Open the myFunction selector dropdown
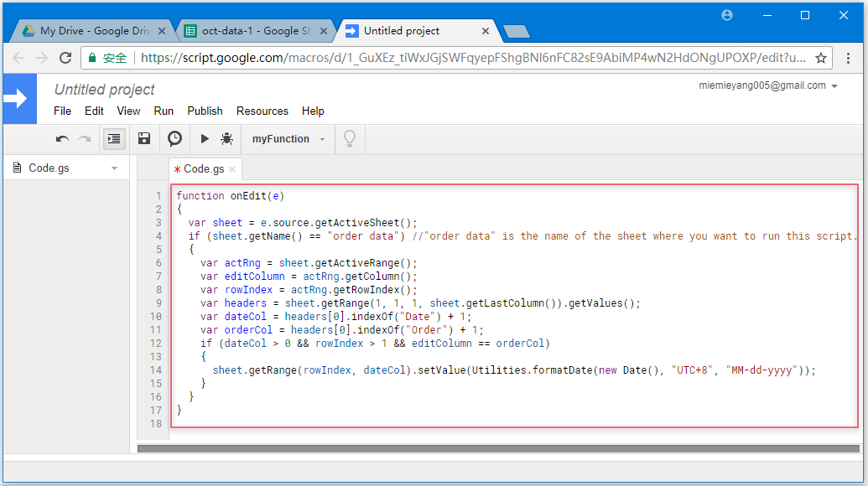Screen dimensions: 868x486 click(x=288, y=139)
